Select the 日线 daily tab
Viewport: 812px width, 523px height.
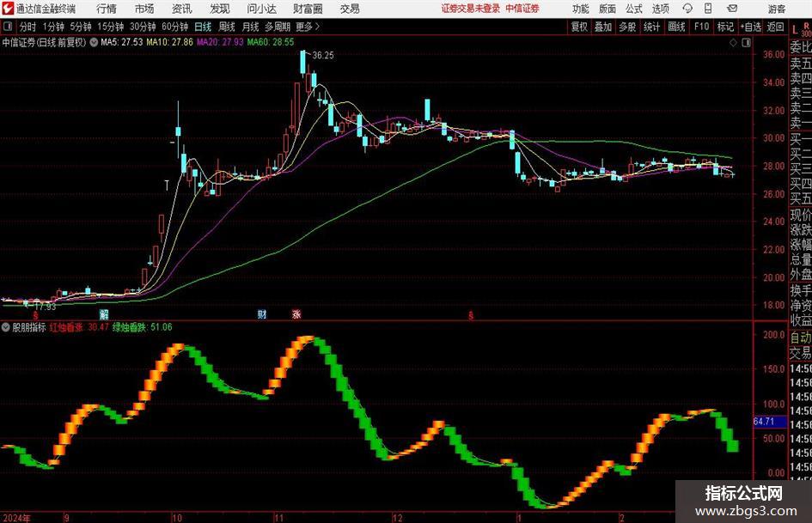203,27
